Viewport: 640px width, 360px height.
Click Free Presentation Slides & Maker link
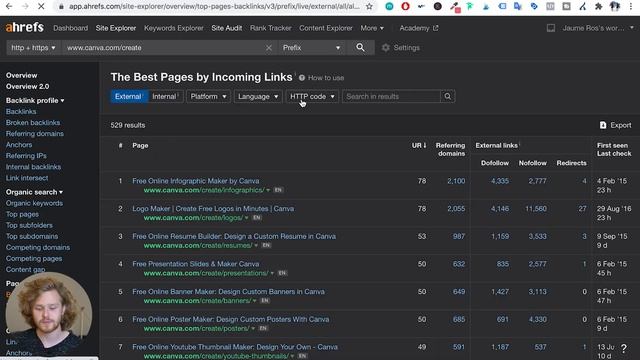196,264
